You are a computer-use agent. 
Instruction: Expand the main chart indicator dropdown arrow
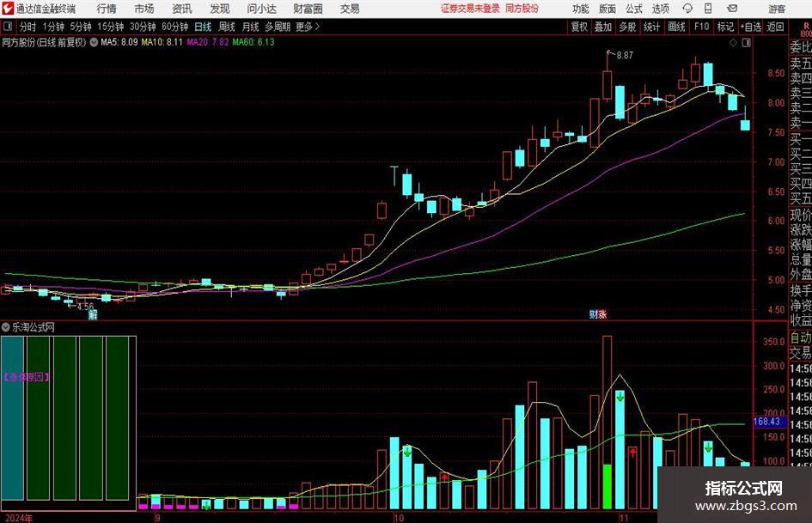pyautogui.click(x=94, y=43)
